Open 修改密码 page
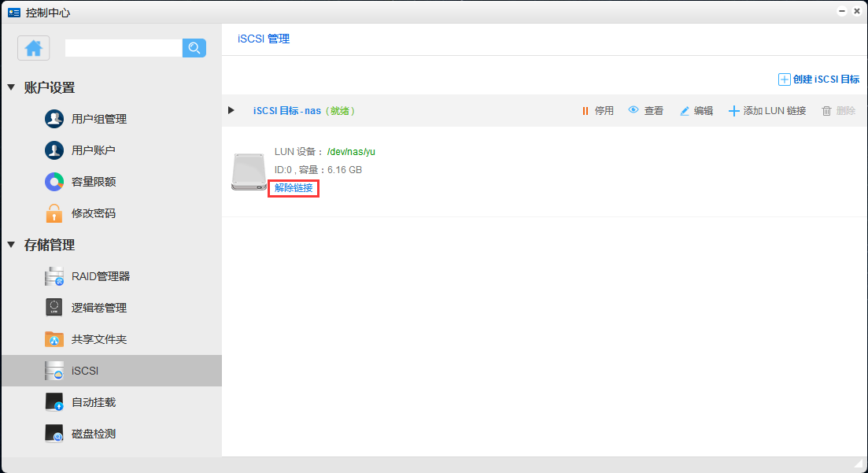This screenshot has height=473, width=868. (x=94, y=213)
